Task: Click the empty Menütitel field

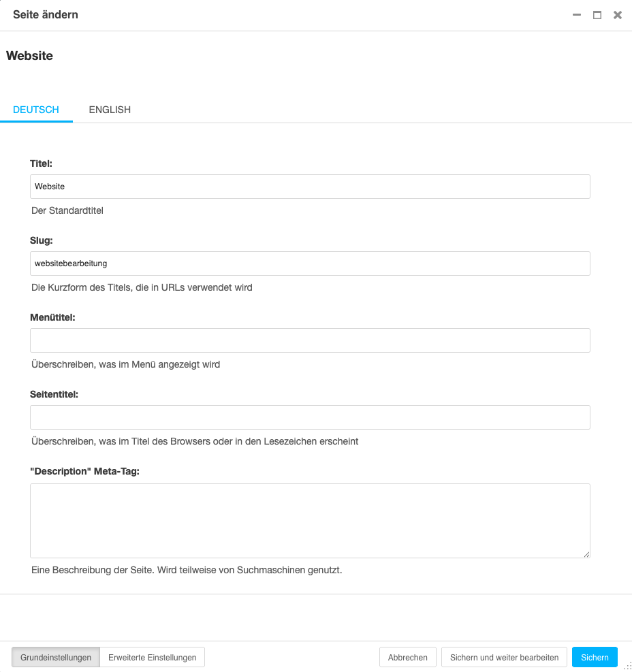Action: point(310,340)
